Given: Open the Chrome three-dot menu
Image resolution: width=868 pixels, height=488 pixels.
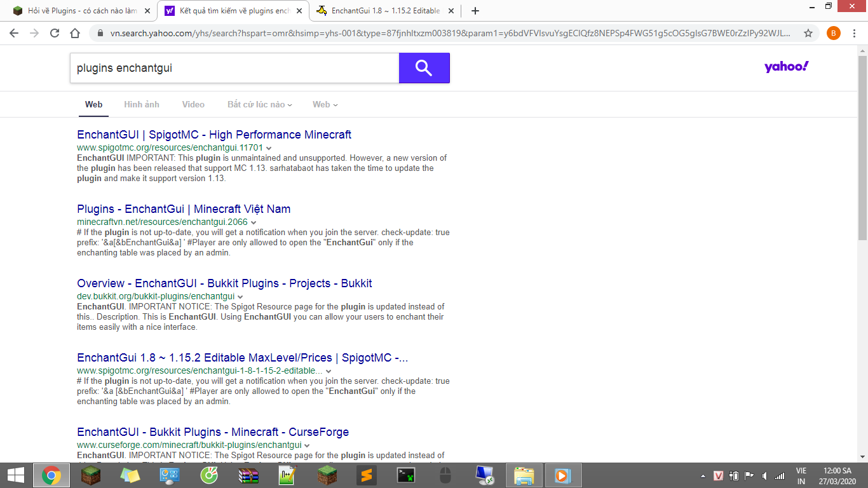Looking at the screenshot, I should pos(853,33).
